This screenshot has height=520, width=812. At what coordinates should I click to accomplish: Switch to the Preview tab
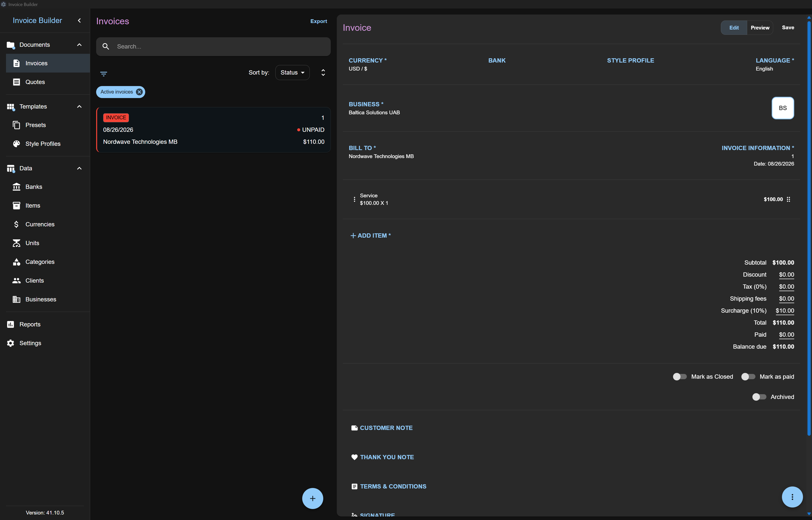[760, 28]
